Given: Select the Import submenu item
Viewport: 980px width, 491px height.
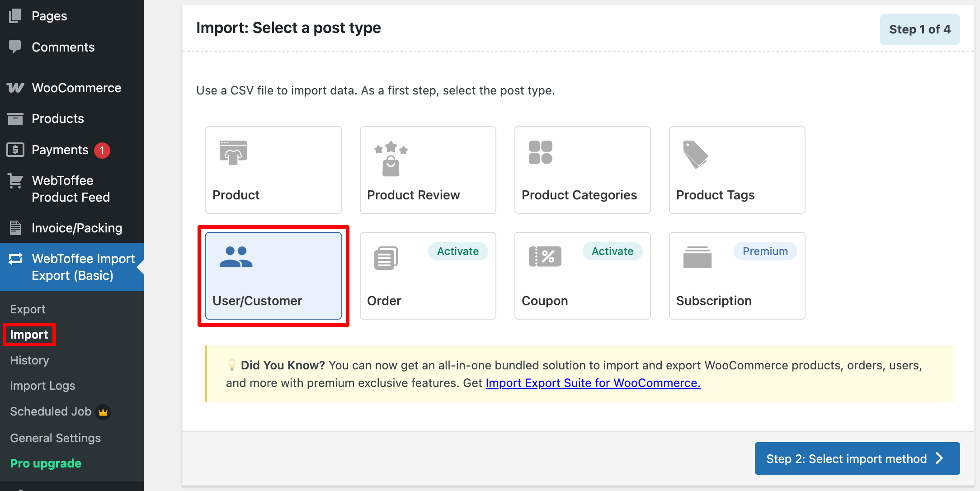Looking at the screenshot, I should point(29,335).
